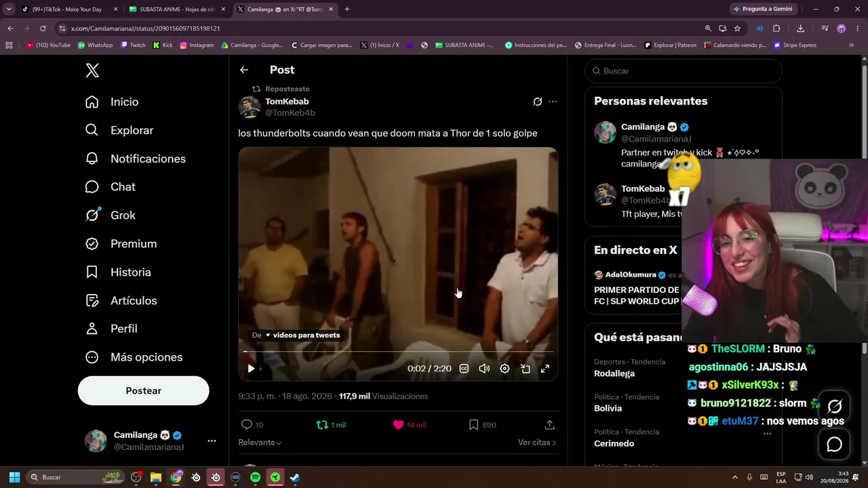Close the Camilanga en X tab
Viewport: 868px width, 488px height.
332,9
